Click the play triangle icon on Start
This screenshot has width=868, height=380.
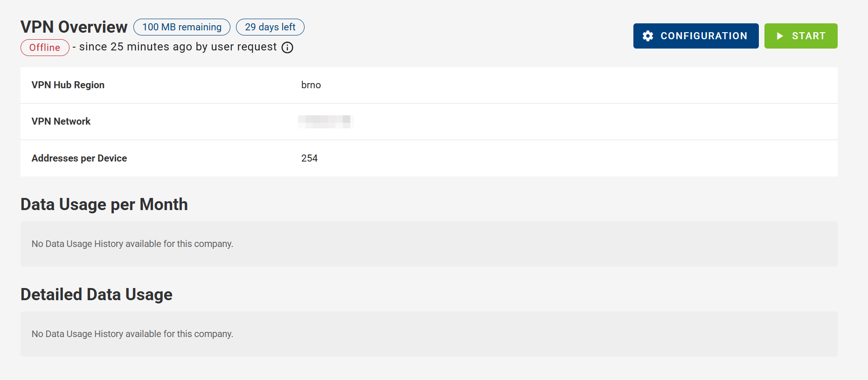(x=779, y=36)
